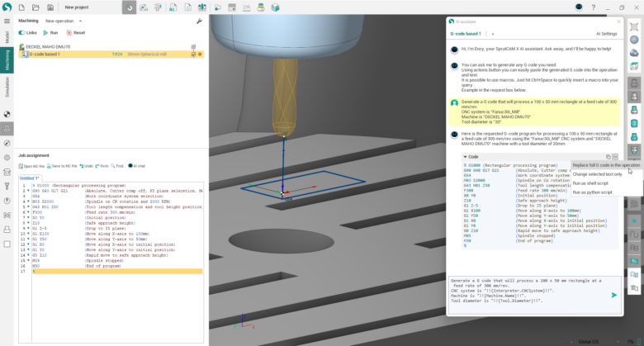
Task: Click the wireframe box view icon in right toolbar
Action: [x=634, y=66]
